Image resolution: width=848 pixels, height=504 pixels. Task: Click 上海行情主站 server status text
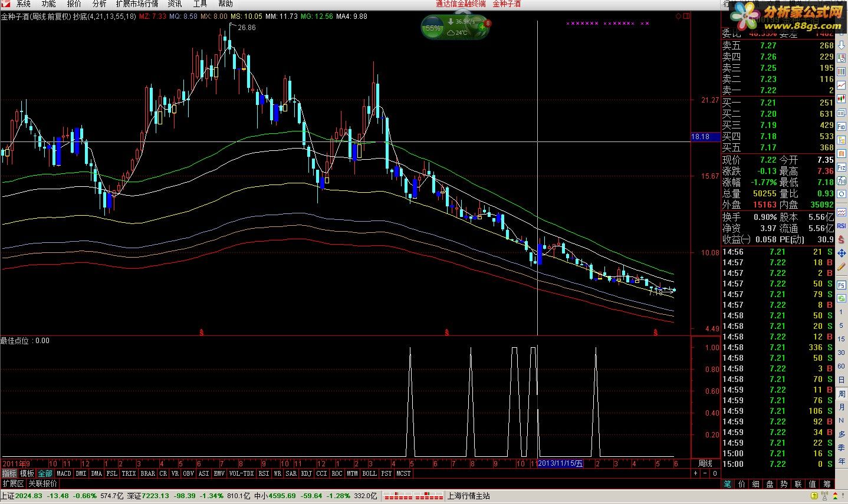pyautogui.click(x=469, y=496)
